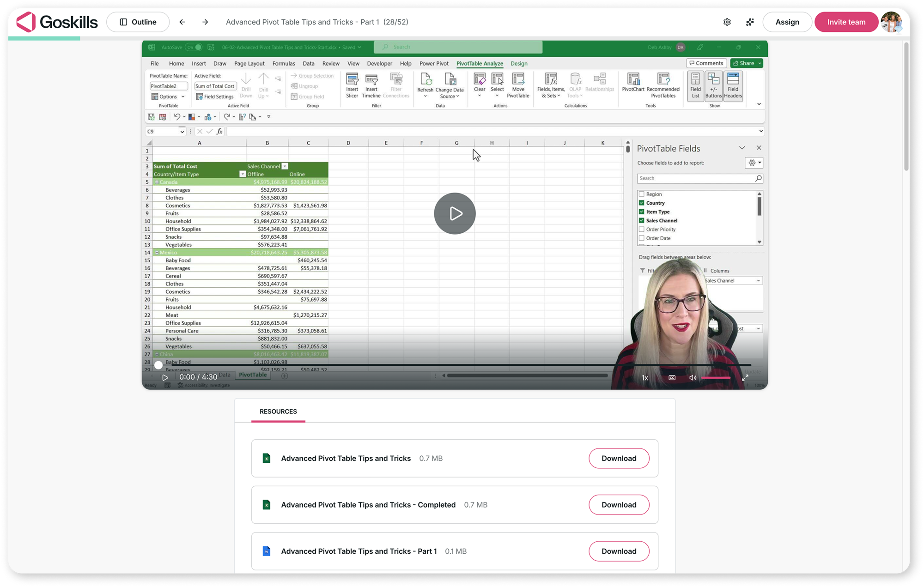Viewport: 924px width, 587px height.
Task: Open settings gear in header
Action: pos(727,22)
